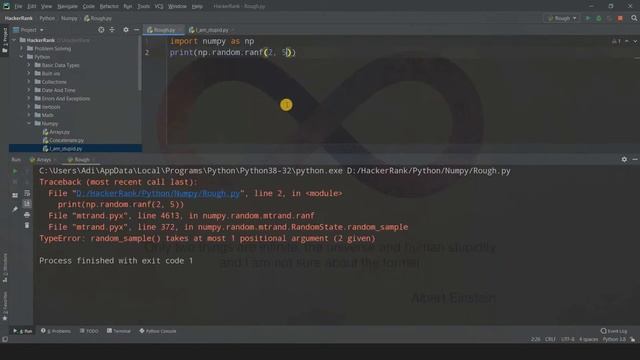
Task: Open the Refactor menu
Action: click(109, 7)
